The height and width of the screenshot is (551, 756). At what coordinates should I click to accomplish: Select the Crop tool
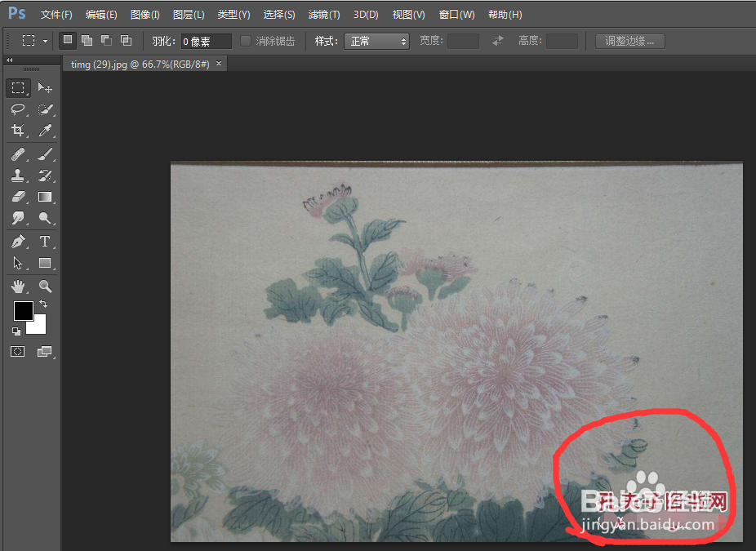pos(18,130)
